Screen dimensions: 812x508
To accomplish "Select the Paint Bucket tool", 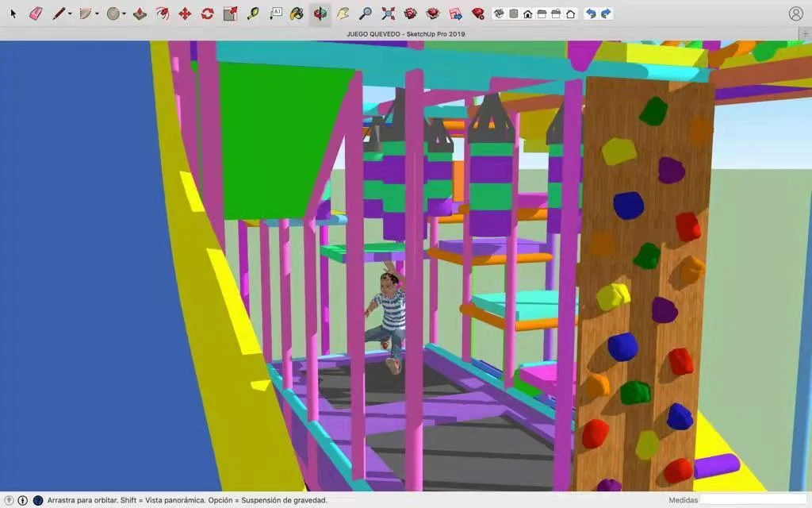I will (297, 13).
